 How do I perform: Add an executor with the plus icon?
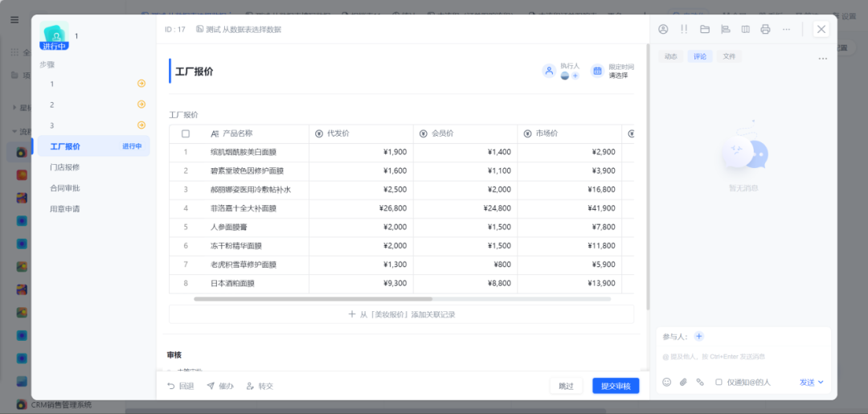(575, 76)
